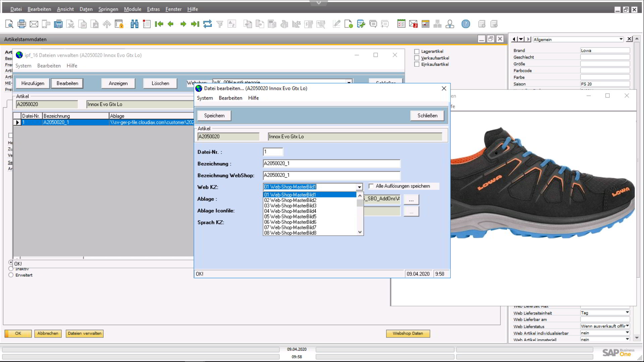This screenshot has height=362, width=644.
Task: Click the send email envelope icon
Action: (x=34, y=24)
